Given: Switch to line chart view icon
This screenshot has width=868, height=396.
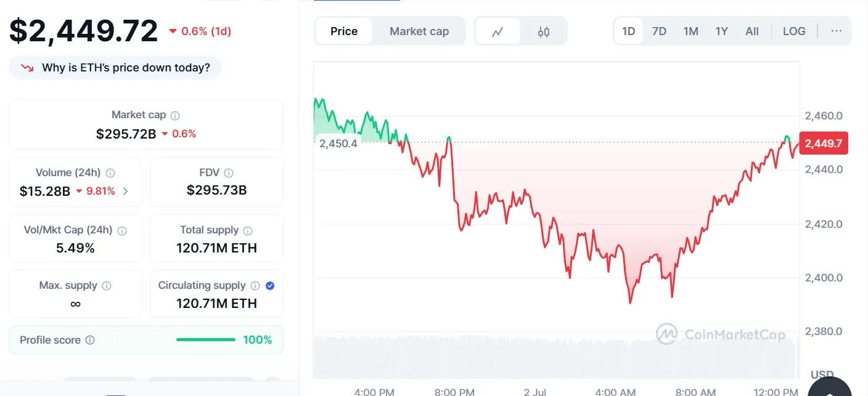Looking at the screenshot, I should coord(497,31).
